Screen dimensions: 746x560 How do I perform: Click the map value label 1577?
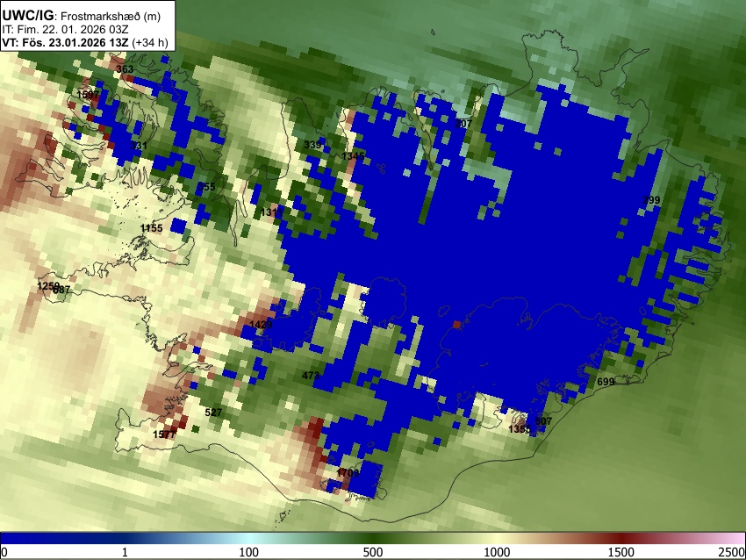(x=164, y=434)
